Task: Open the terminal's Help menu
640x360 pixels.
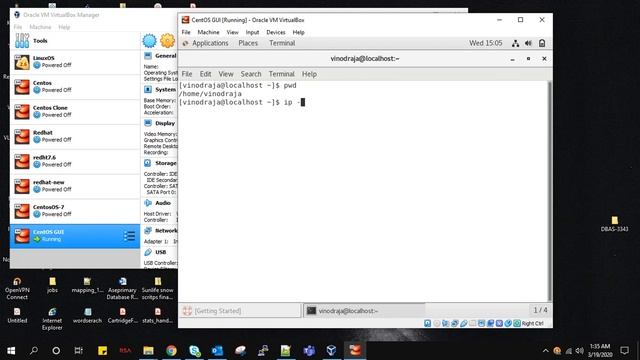Action: coord(309,74)
